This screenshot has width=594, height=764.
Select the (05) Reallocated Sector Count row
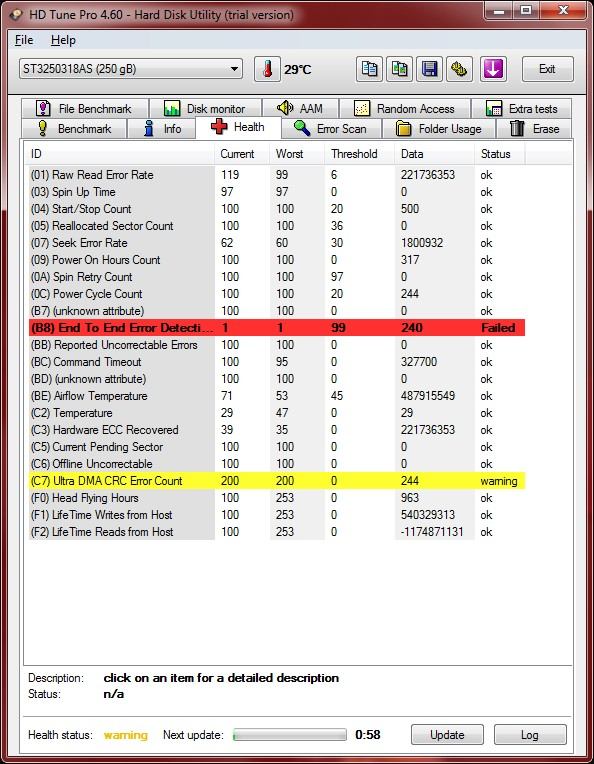click(x=277, y=226)
